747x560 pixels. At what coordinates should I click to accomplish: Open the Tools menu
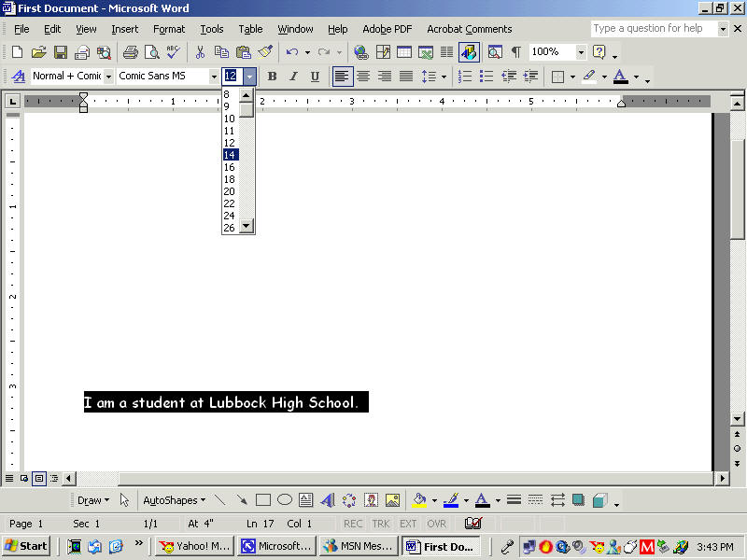tap(212, 29)
